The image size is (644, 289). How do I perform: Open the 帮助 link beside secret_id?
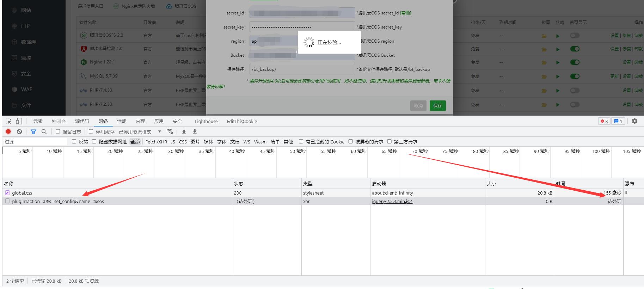point(406,13)
